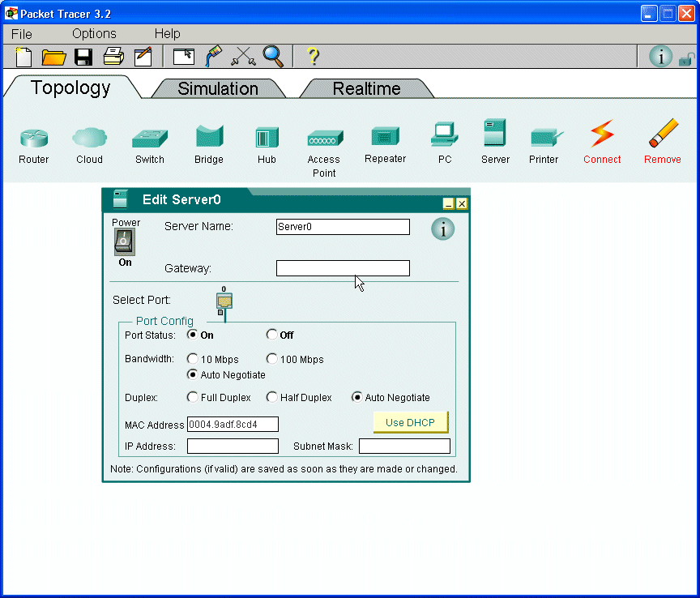Image resolution: width=700 pixels, height=598 pixels.
Task: Select the Switch device
Action: pos(150,146)
